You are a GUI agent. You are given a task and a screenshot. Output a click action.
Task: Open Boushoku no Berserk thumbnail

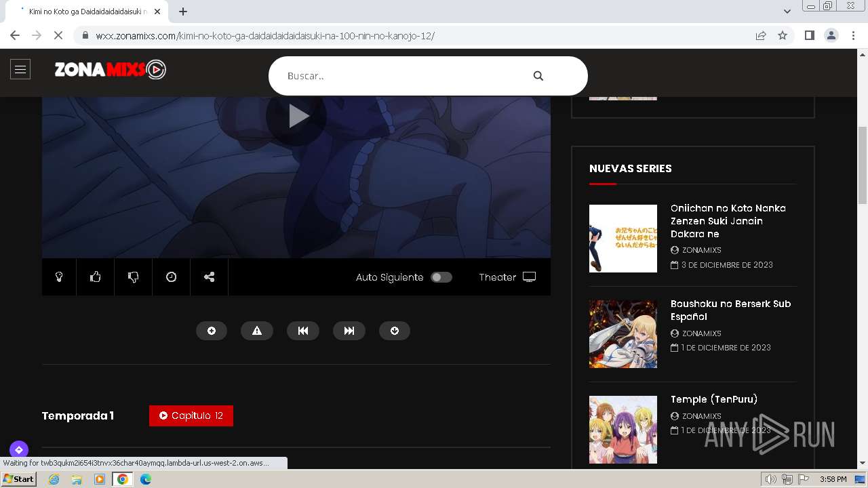tap(623, 334)
